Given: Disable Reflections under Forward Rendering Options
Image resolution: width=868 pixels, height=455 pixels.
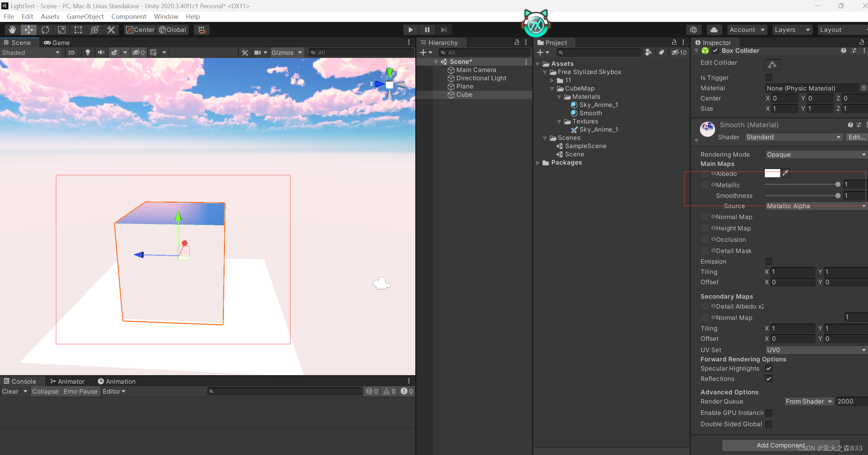Looking at the screenshot, I should coord(769,379).
